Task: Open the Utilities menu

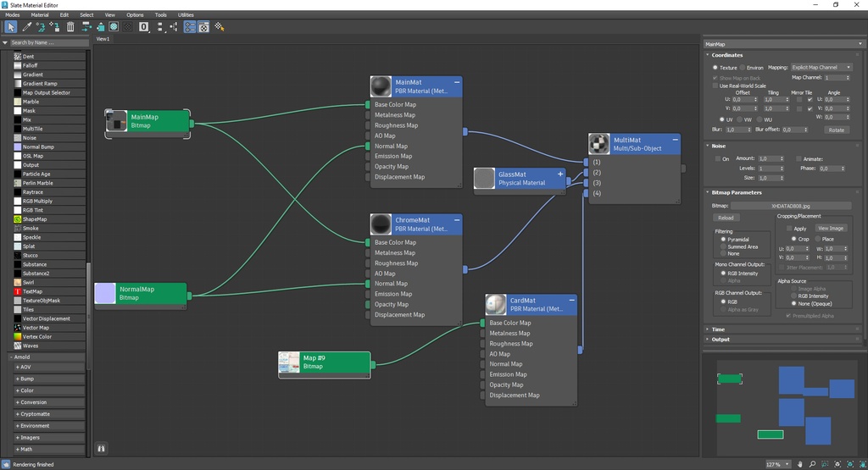Action: (186, 14)
